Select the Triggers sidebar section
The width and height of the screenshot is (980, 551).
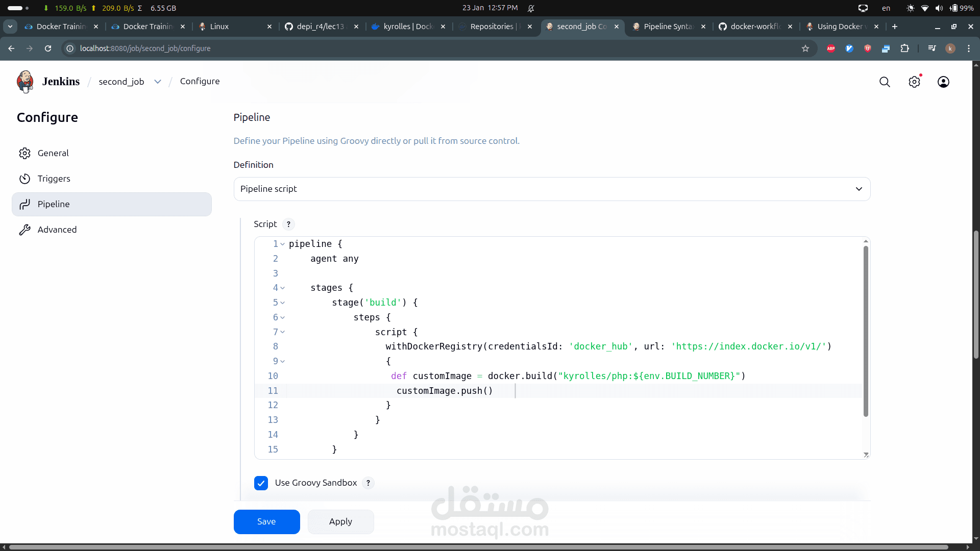point(54,179)
